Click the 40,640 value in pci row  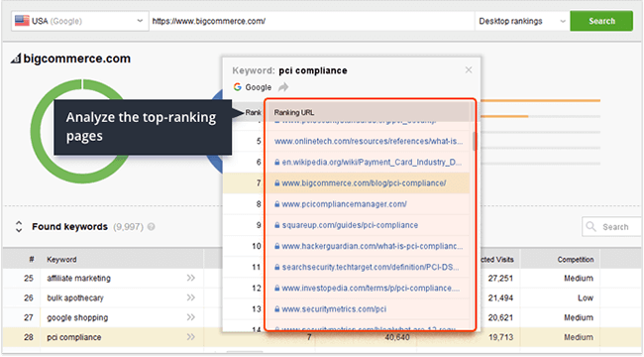tap(396, 337)
